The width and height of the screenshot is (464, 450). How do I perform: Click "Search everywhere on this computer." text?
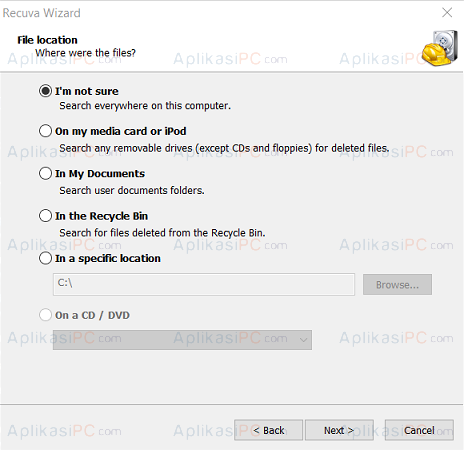click(145, 106)
